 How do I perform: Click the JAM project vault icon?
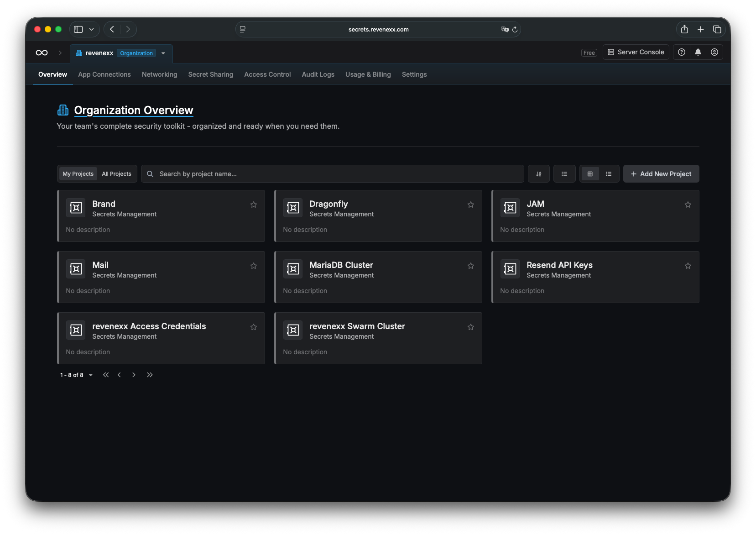coord(510,208)
